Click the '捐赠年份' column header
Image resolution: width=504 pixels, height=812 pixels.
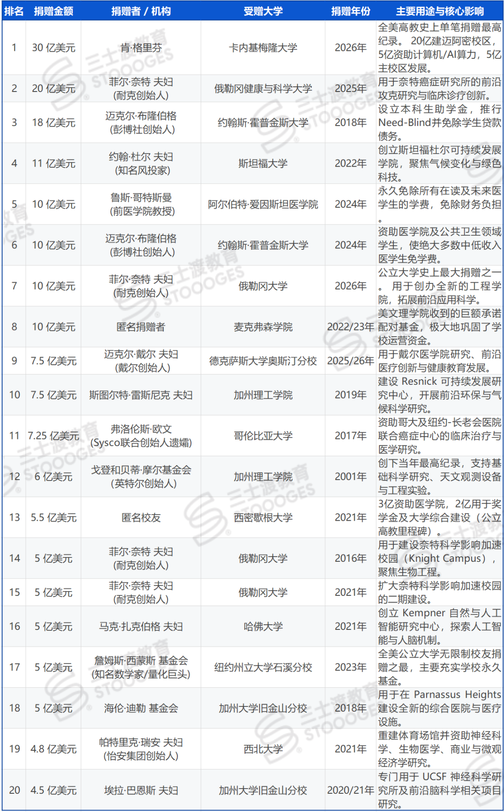(x=350, y=11)
